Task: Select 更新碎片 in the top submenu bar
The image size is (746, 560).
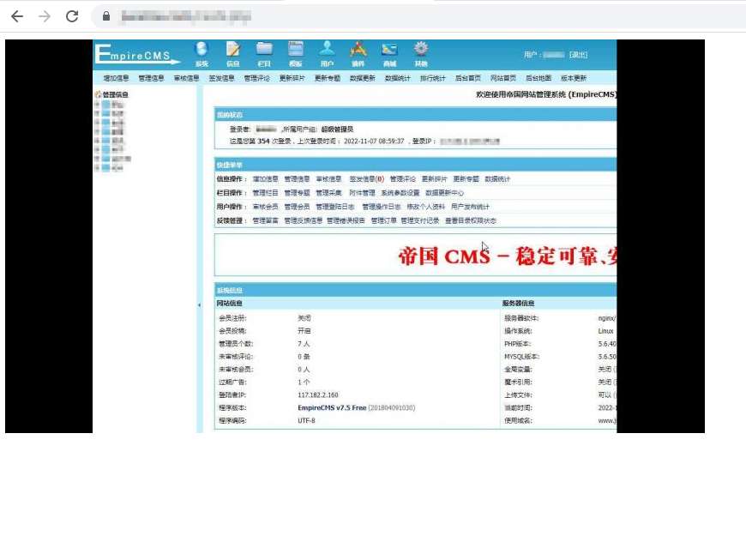Action: click(292, 78)
